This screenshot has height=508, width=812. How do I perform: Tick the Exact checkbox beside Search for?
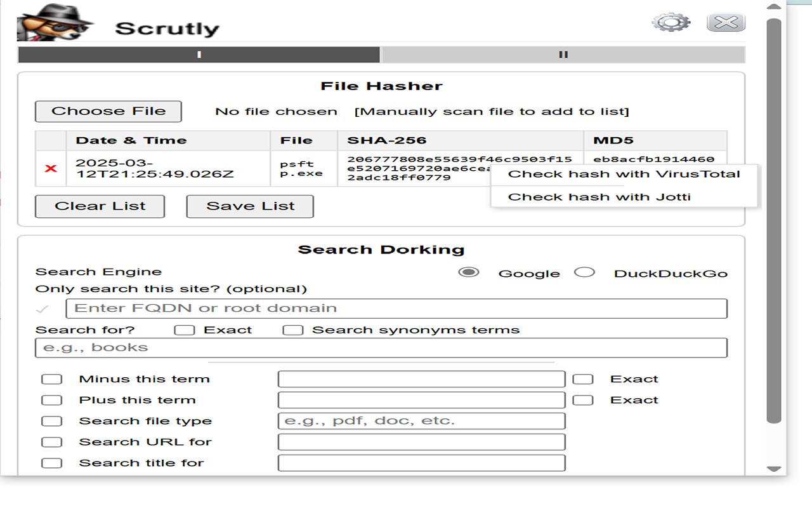(x=185, y=330)
